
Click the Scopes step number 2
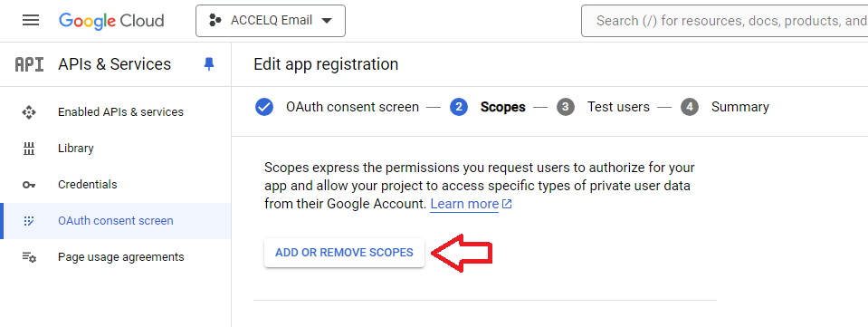pyautogui.click(x=459, y=107)
